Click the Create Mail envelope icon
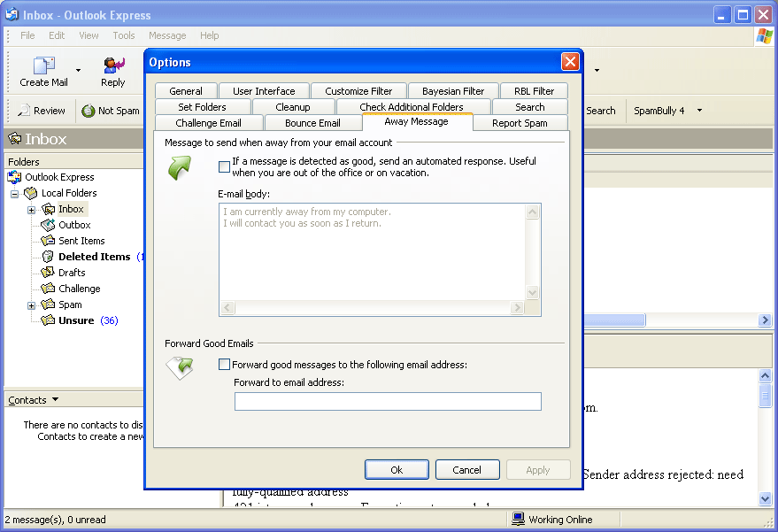 [x=43, y=65]
